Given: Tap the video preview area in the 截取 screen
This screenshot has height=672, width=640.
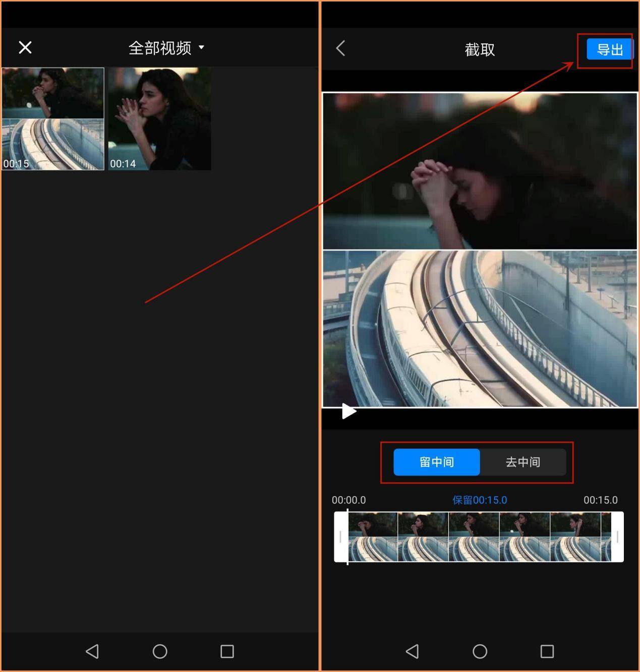Looking at the screenshot, I should tap(480, 250).
